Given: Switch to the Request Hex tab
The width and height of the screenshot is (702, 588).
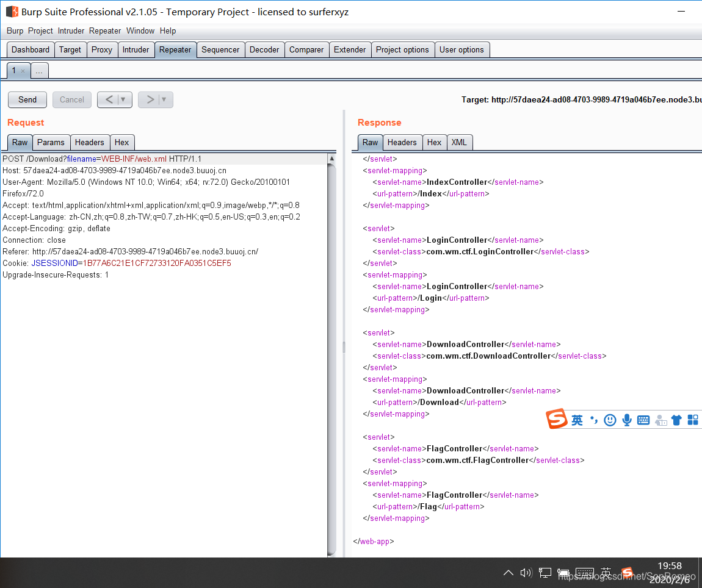Looking at the screenshot, I should point(121,142).
